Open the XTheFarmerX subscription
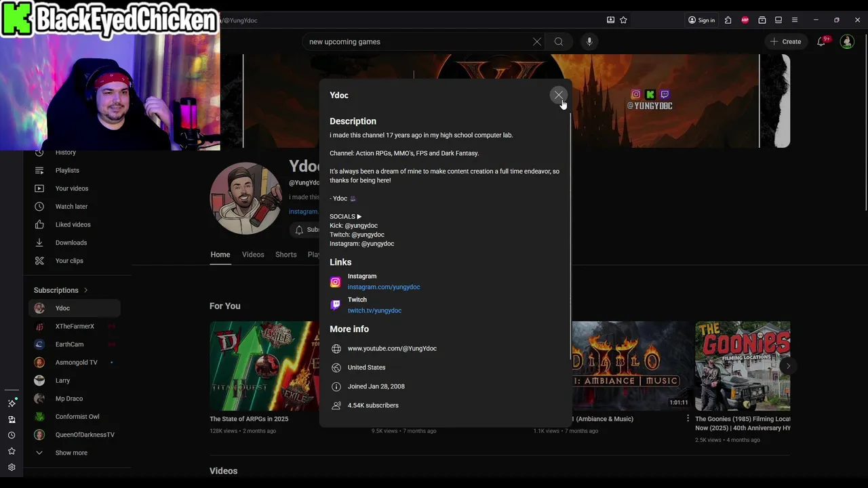Viewport: 868px width, 488px height. [75, 326]
